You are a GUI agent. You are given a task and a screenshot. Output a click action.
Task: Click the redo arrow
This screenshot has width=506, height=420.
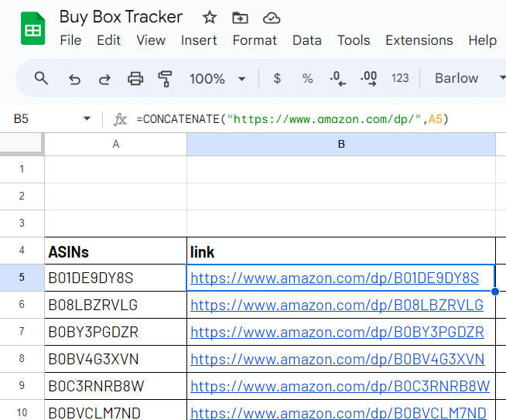pos(104,78)
